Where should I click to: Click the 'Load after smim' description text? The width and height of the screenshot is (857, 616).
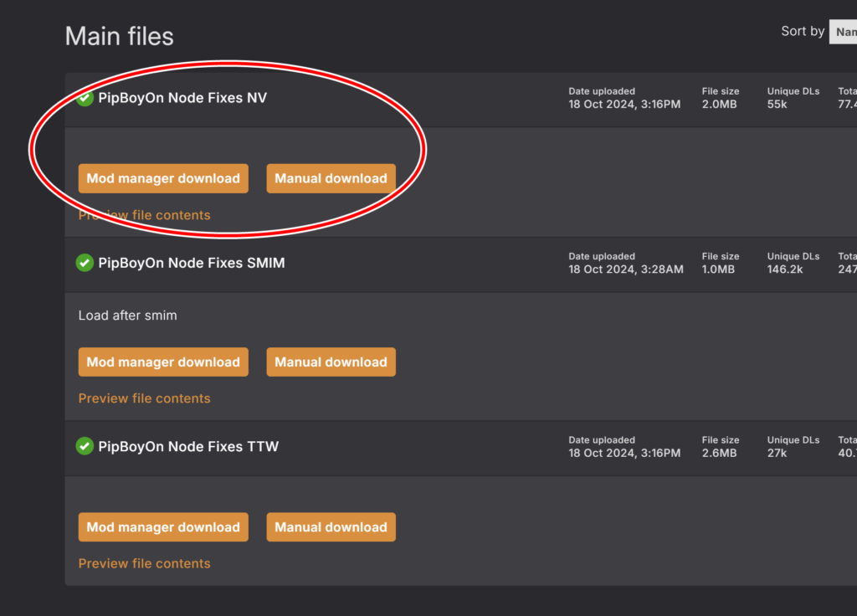click(x=127, y=316)
